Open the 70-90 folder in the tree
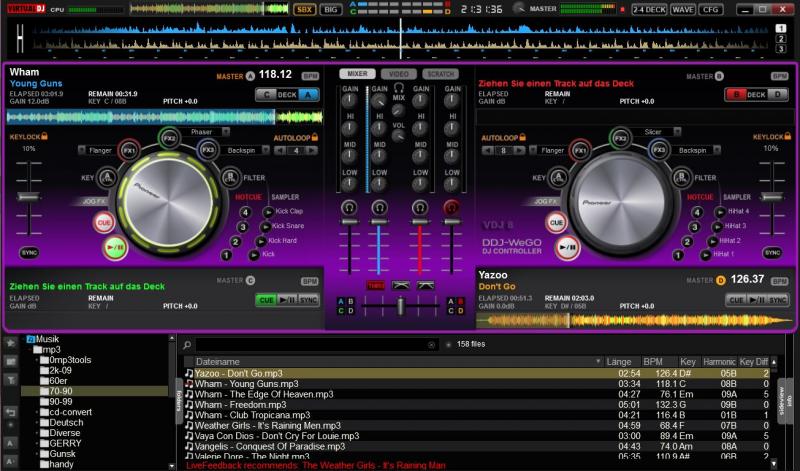Image resolution: width=800 pixels, height=471 pixels. click(94, 391)
